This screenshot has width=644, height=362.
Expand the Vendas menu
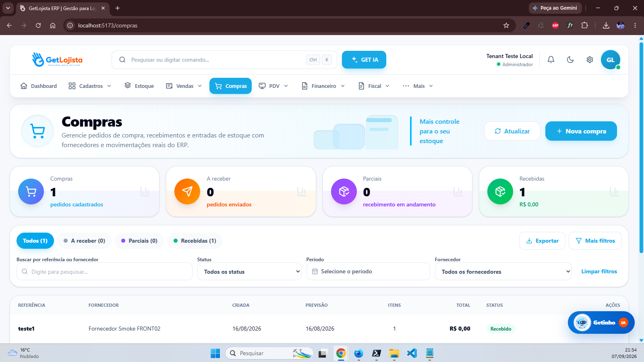184,86
